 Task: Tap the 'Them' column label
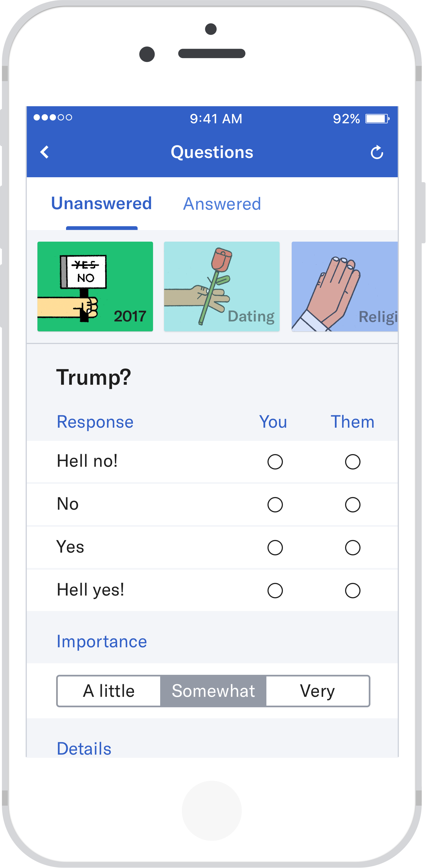(x=353, y=421)
